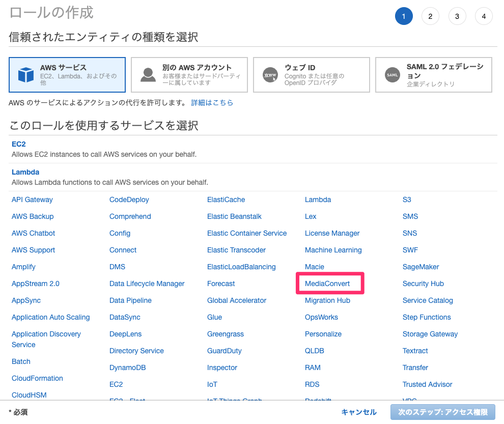This screenshot has width=504, height=424.
Task: Open DataSync service
Action: click(125, 317)
